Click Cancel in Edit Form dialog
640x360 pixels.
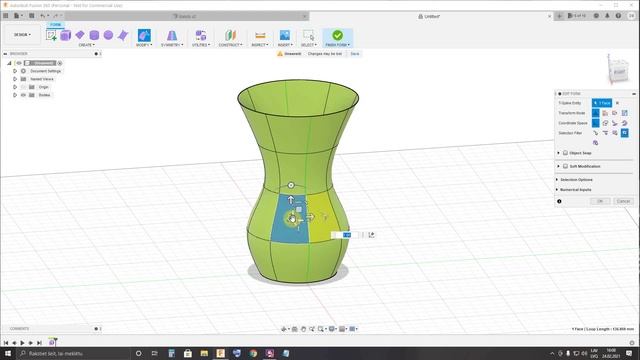tap(623, 201)
